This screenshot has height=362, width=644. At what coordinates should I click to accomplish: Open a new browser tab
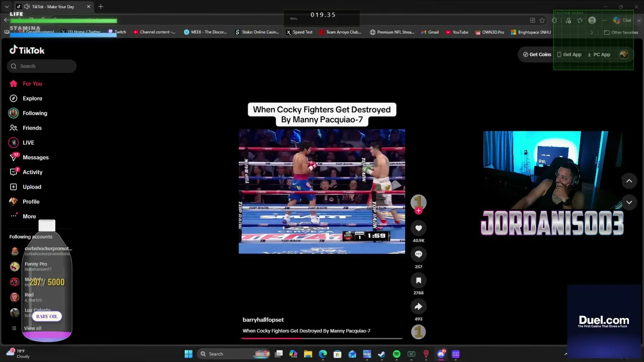101,7
